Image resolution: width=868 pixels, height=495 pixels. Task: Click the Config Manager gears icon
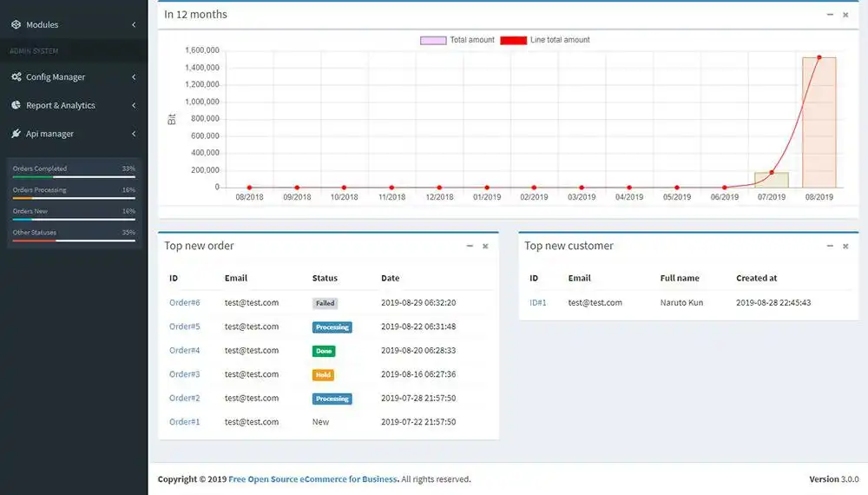[16, 77]
